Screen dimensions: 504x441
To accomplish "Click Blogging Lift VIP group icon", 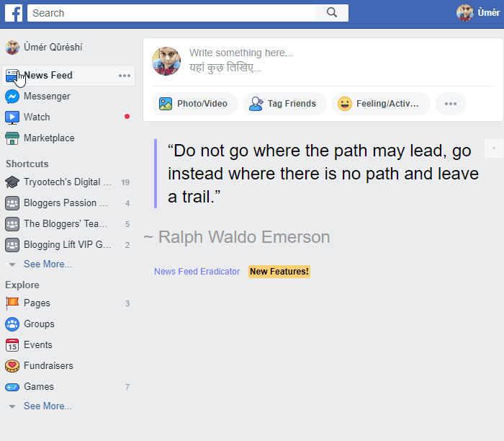I will coord(12,245).
